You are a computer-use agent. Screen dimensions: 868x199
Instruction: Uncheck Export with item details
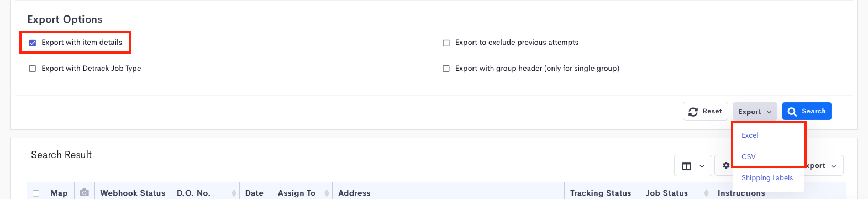[33, 43]
